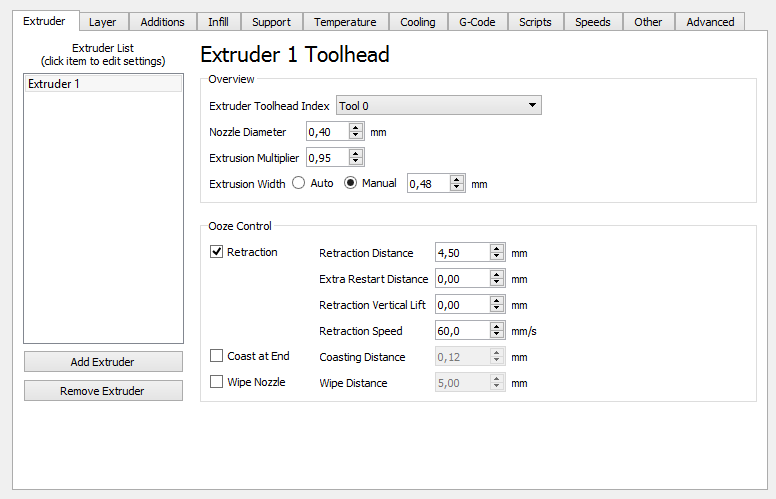Screen dimensions: 776x499
Task: Increase Extrusion Width with up arrow
Action: [x=457, y=180]
